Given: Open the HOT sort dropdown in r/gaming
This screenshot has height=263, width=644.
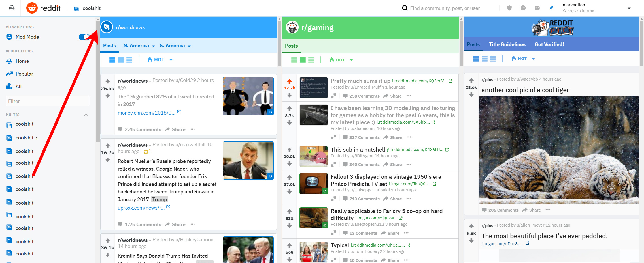Looking at the screenshot, I should pos(341,60).
